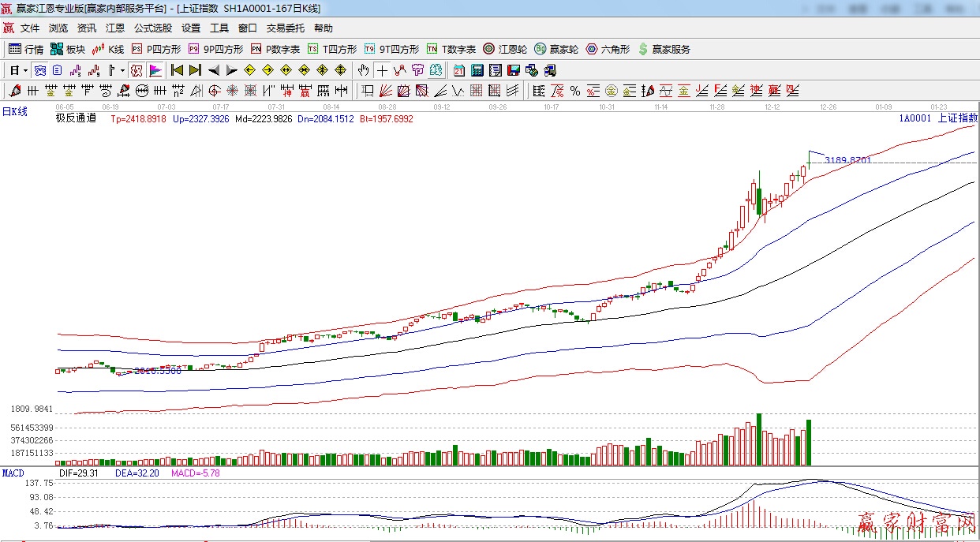
Task: Jump to first bar with skip-back icon
Action: pyautogui.click(x=178, y=70)
